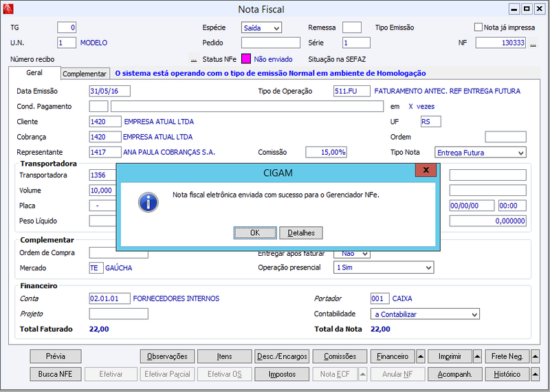
Task: Open the Tipo Nota dropdown
Action: click(480, 153)
